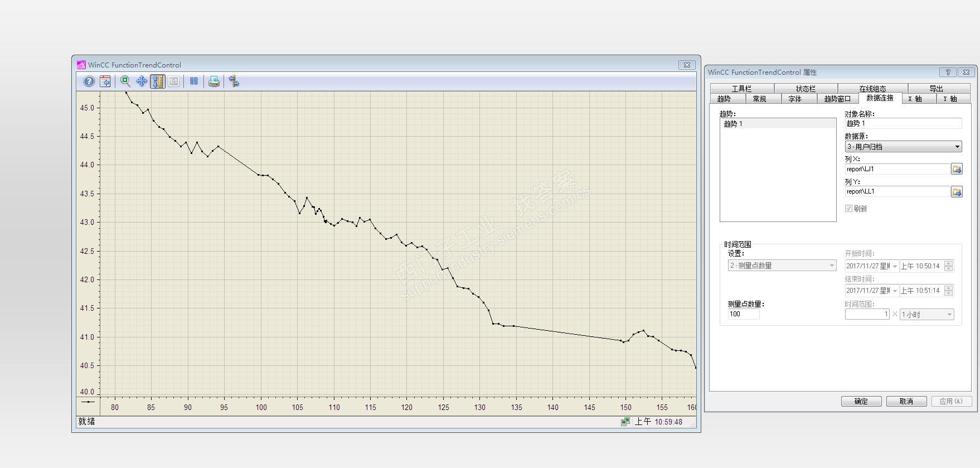This screenshot has height=468, width=980.
Task: Click the 100 label on the X axis
Action: [261, 407]
